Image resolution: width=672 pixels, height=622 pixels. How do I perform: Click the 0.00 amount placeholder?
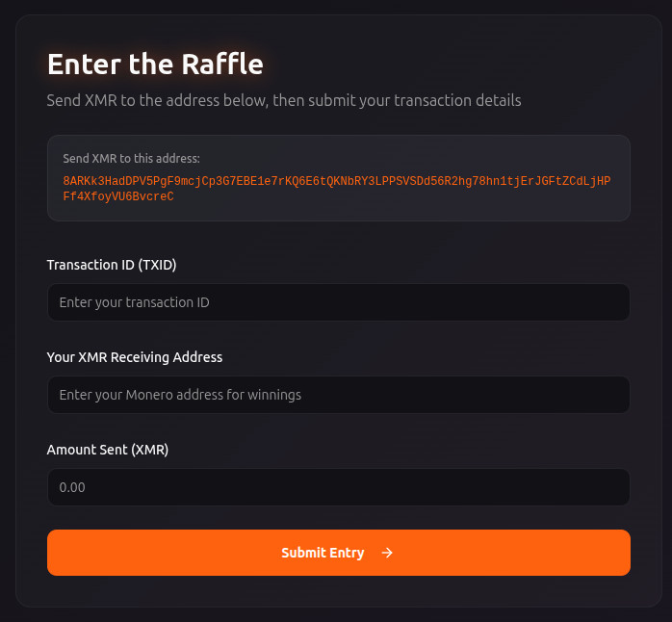point(72,487)
